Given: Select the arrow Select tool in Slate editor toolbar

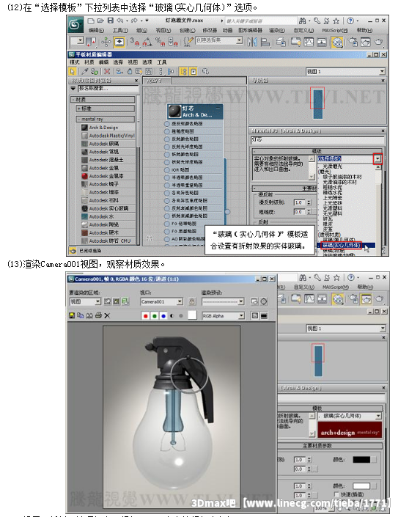Looking at the screenshot, I should pyautogui.click(x=72, y=71).
